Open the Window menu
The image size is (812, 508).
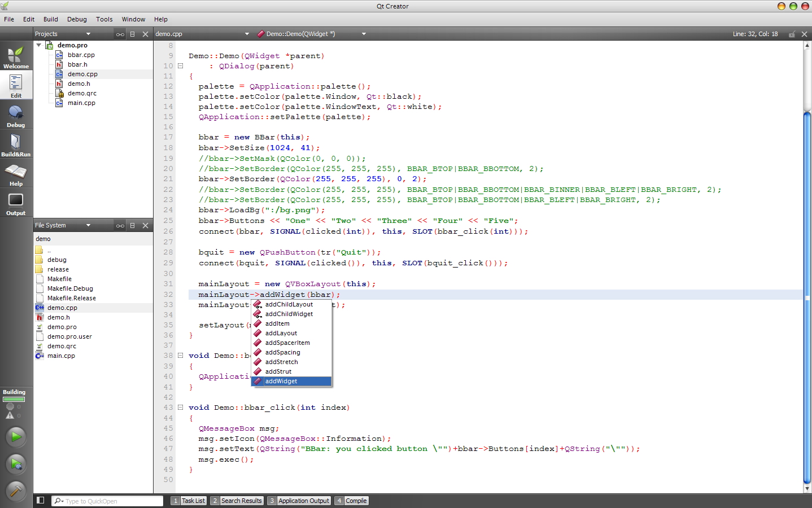(133, 19)
